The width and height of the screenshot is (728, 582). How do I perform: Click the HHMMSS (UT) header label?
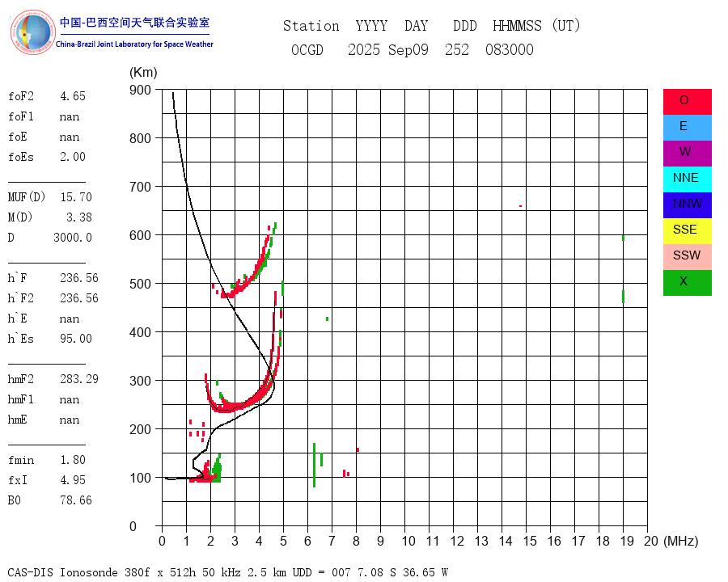536,26
